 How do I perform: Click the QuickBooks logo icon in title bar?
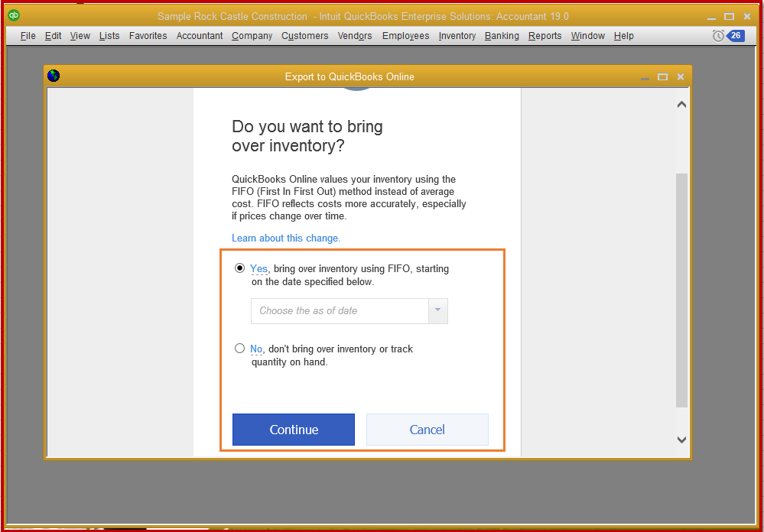[x=14, y=15]
